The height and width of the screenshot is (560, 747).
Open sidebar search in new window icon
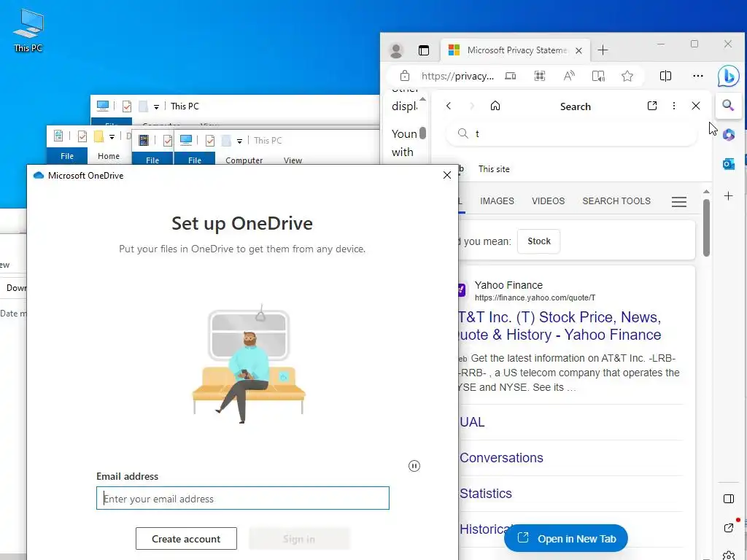click(x=652, y=106)
